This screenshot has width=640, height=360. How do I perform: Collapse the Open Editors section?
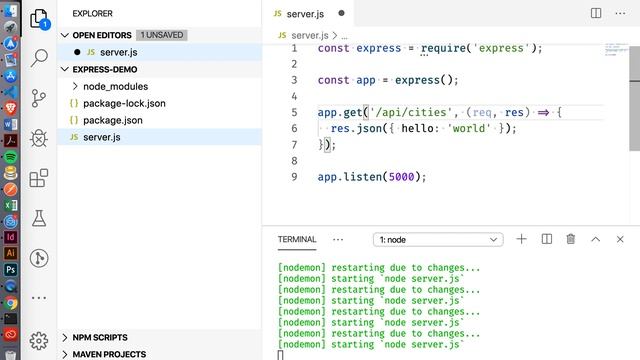64,35
